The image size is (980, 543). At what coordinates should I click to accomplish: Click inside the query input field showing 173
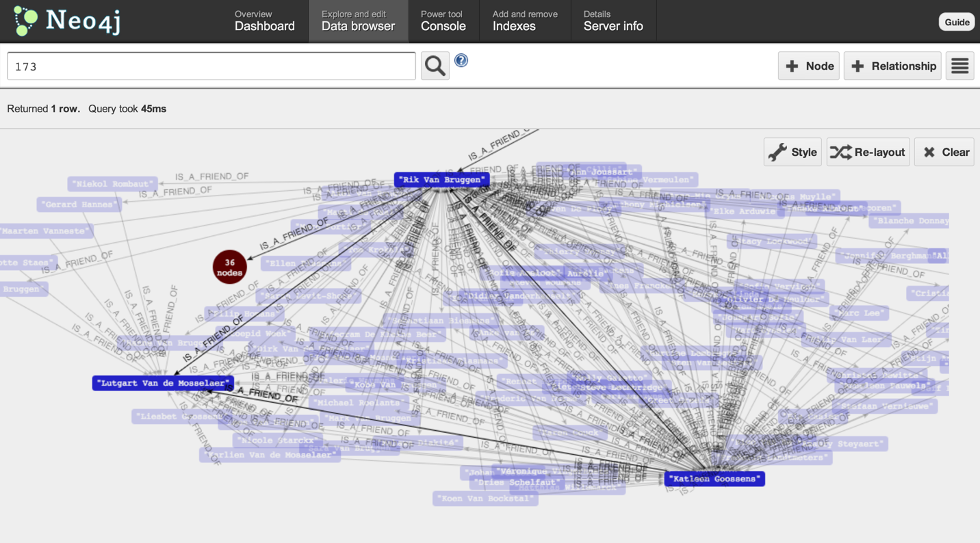[x=205, y=66]
